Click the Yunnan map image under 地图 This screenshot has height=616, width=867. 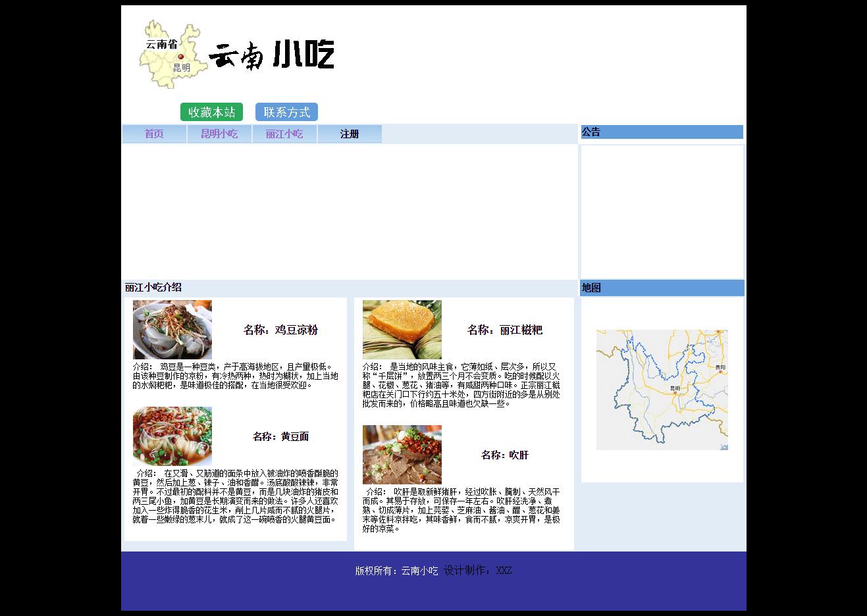click(662, 390)
